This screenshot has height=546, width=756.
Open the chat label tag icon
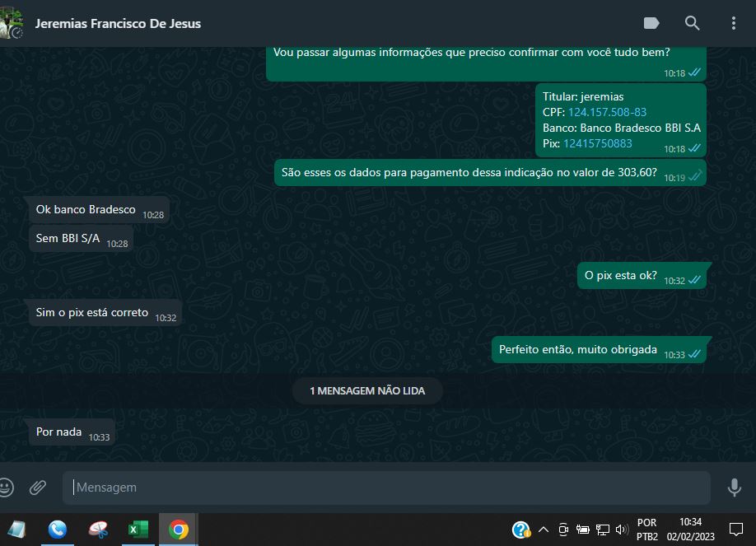point(651,23)
